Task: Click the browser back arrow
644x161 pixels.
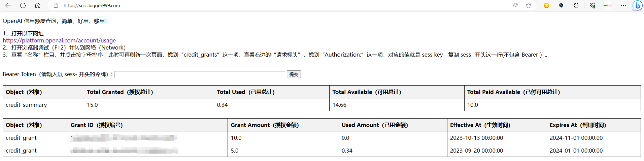Action: click(x=8, y=5)
